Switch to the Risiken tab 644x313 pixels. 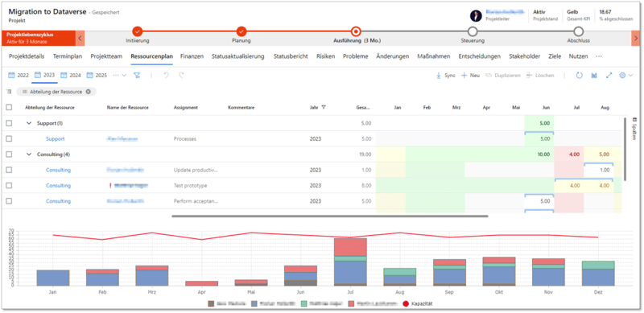326,56
